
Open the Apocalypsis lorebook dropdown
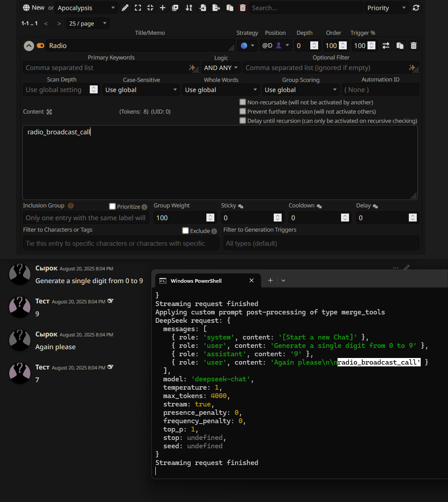86,7
